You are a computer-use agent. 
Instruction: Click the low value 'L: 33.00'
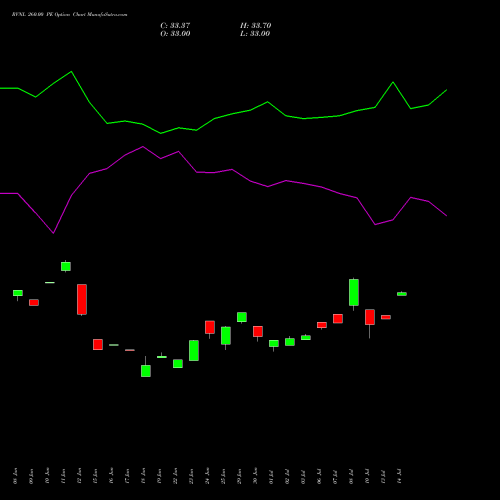click(x=255, y=34)
